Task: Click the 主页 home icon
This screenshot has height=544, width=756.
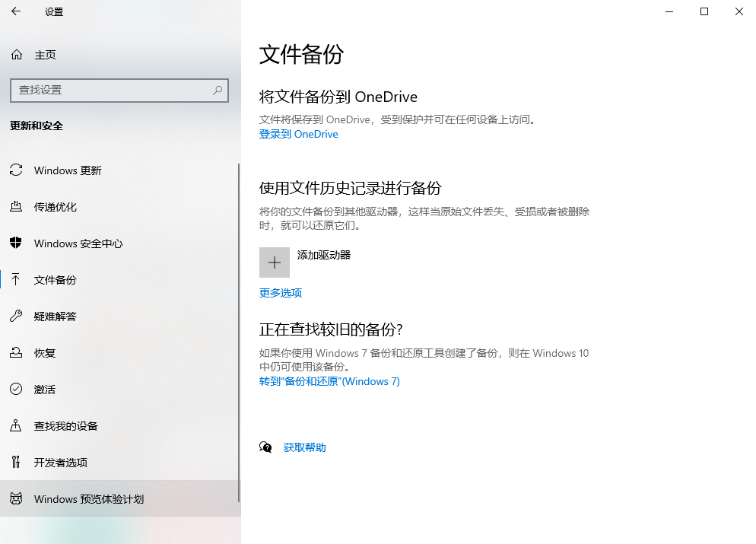Action: click(x=16, y=54)
